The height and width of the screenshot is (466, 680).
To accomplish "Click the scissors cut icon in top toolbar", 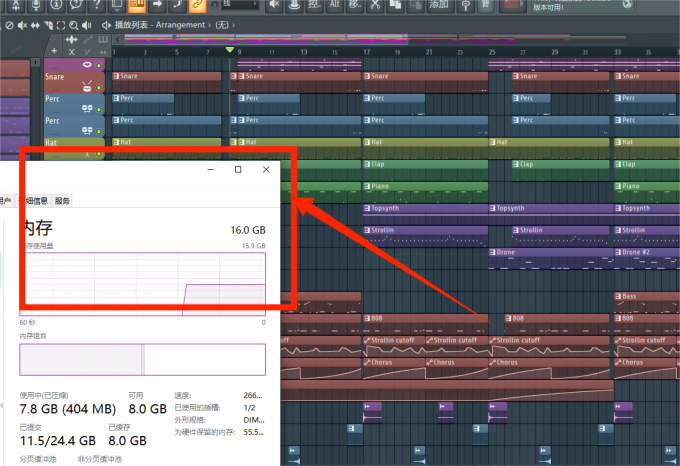I will point(373,7).
